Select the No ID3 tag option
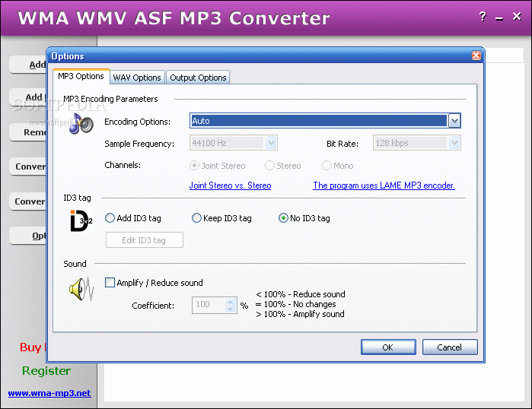 (x=283, y=218)
